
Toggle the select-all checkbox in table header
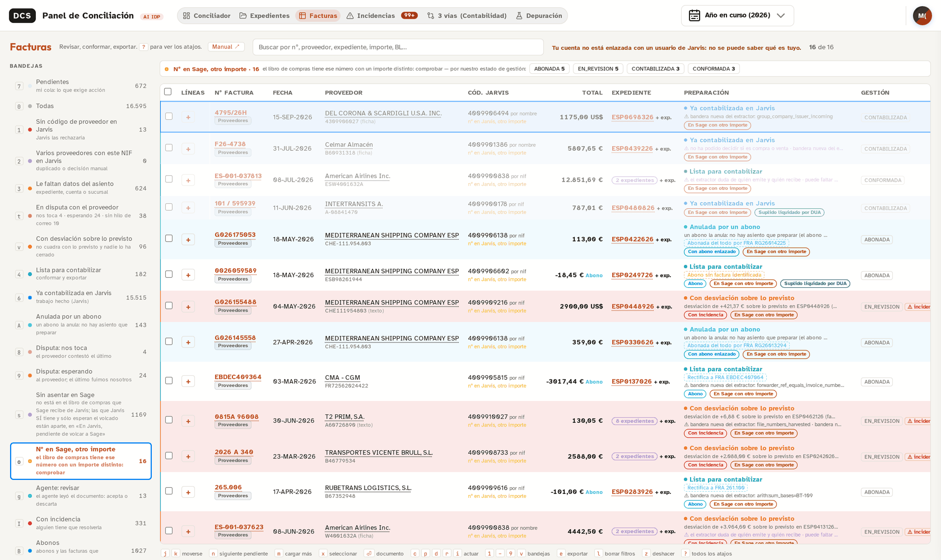(168, 92)
